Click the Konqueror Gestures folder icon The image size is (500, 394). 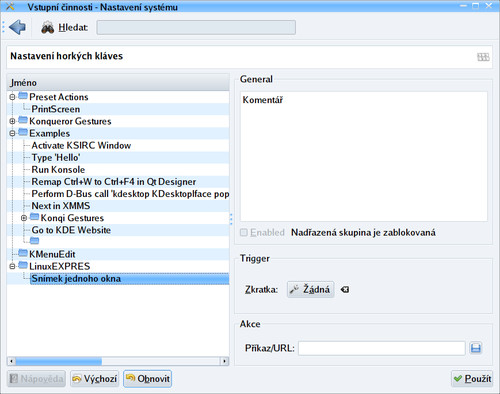point(23,120)
